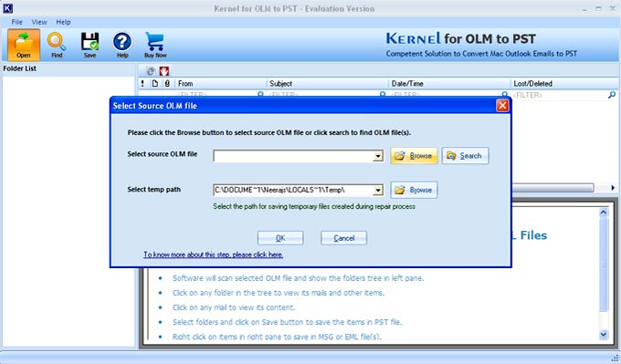The image size is (621, 364).
Task: Open the File menu
Action: 16,22
